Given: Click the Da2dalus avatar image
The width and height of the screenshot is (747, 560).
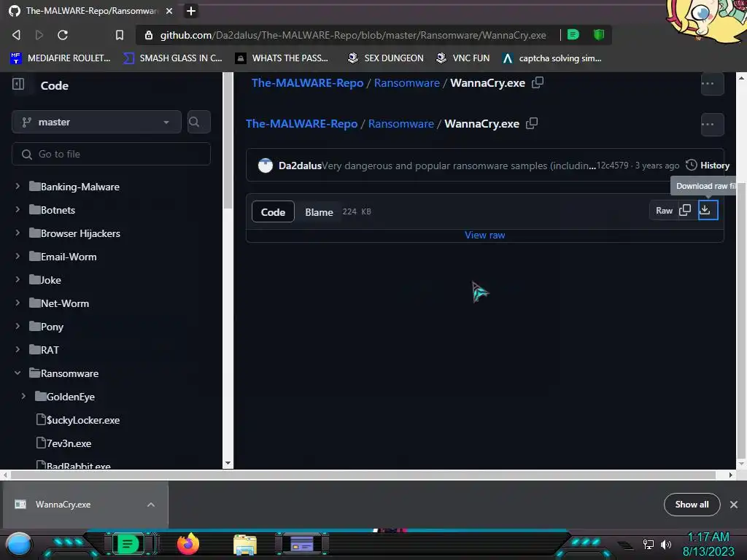Looking at the screenshot, I should click(266, 166).
